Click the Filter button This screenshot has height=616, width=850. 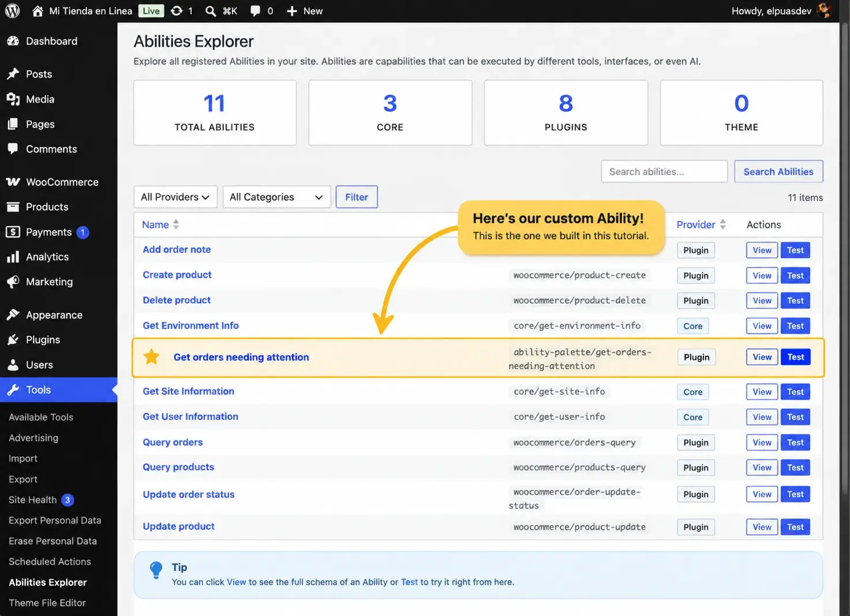tap(357, 197)
